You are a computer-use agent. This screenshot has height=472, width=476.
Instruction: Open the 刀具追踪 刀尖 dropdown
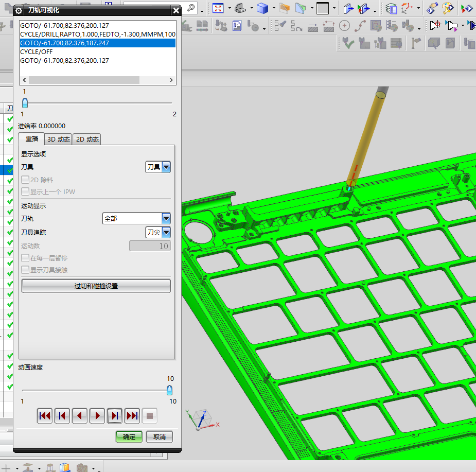[x=158, y=232]
